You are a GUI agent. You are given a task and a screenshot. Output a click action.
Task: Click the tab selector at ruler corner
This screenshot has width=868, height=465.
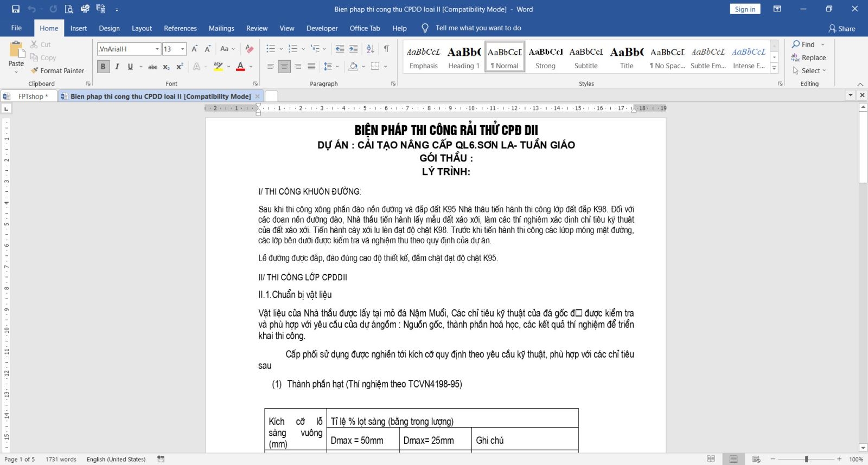click(6, 108)
